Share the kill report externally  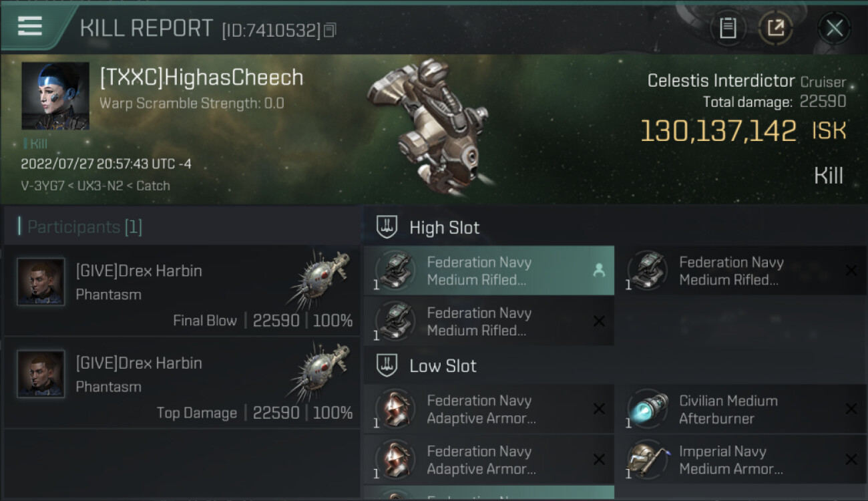tap(775, 28)
